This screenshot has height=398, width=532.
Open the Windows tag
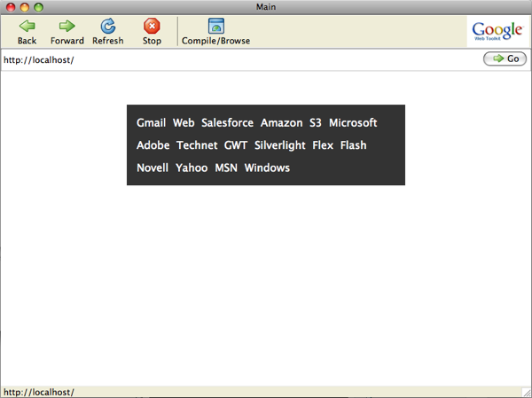(x=267, y=168)
